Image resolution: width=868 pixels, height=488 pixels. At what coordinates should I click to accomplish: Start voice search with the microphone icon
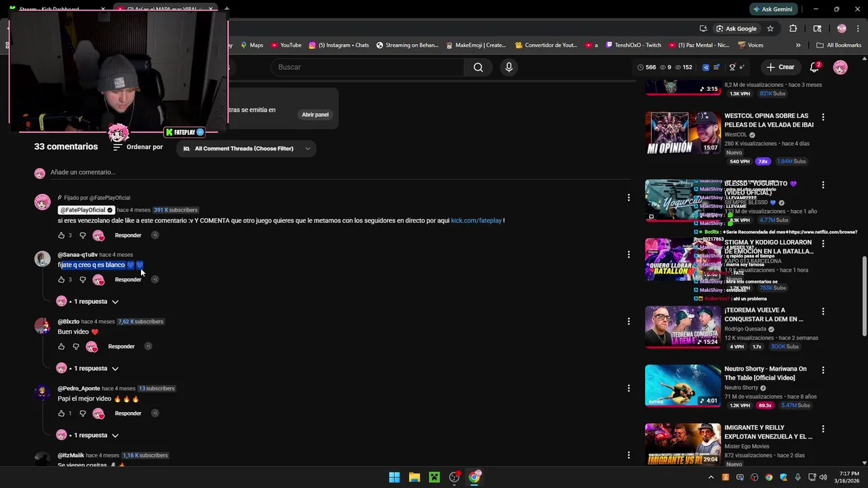click(509, 67)
